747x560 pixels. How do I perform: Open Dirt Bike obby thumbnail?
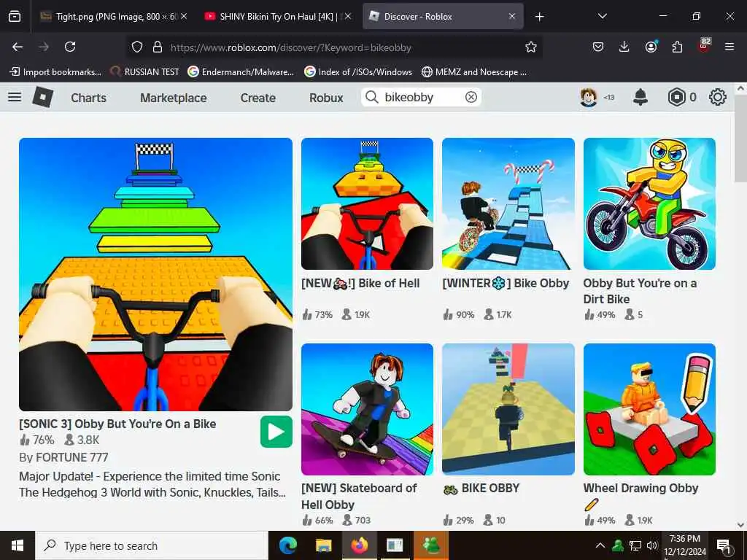(649, 204)
